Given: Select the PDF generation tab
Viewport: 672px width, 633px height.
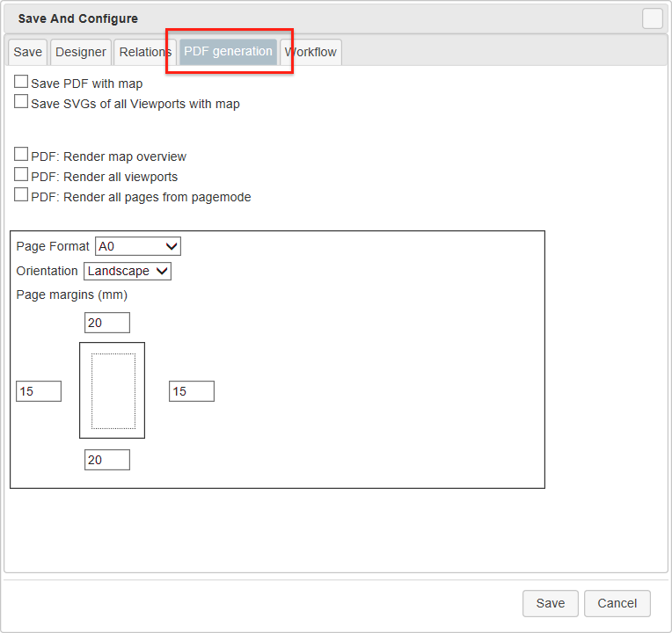Looking at the screenshot, I should 228,52.
